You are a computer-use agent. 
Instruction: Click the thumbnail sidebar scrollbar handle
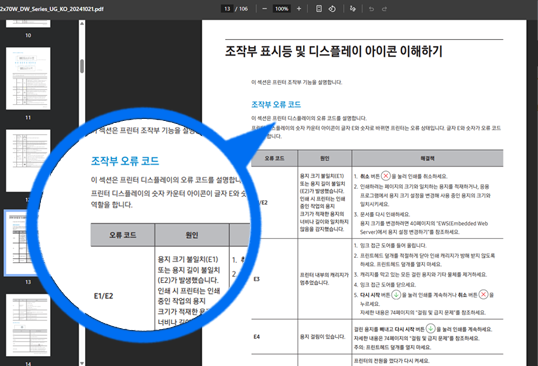click(82, 66)
